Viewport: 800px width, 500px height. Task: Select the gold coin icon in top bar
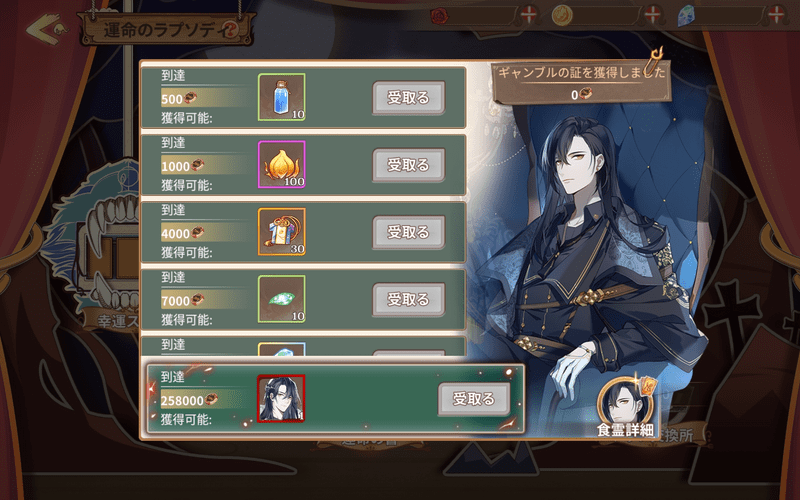click(x=562, y=15)
